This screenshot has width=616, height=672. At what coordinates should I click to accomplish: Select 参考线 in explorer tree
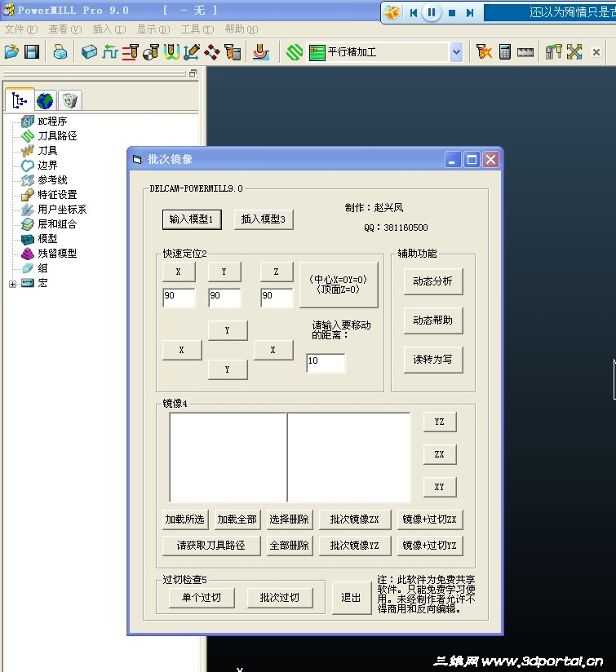[x=52, y=180]
